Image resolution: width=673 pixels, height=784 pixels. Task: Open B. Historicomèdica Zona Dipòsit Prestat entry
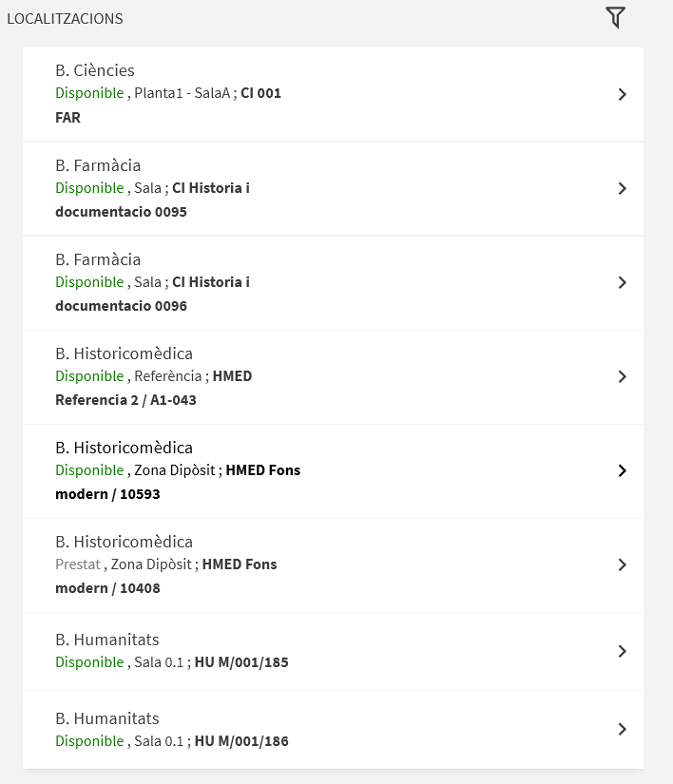coord(333,565)
